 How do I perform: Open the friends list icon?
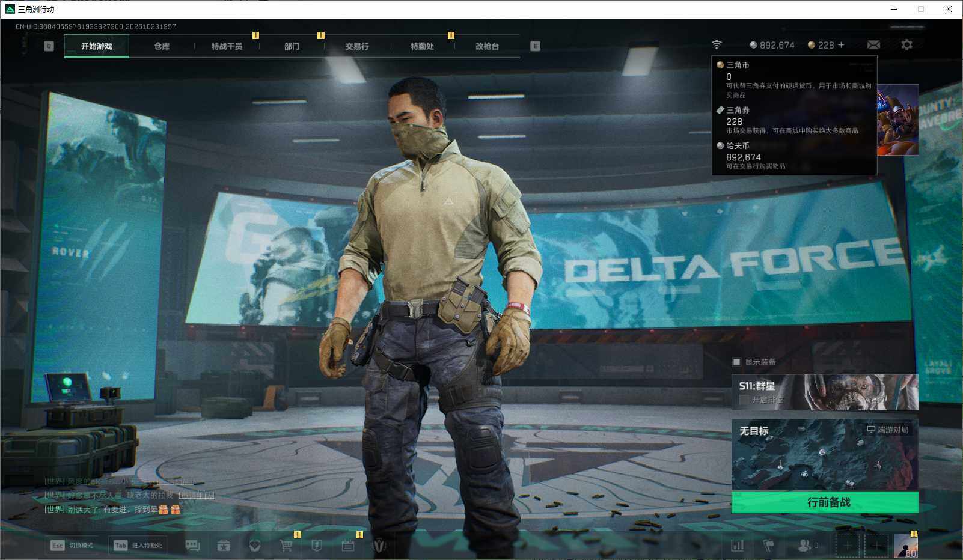[807, 545]
